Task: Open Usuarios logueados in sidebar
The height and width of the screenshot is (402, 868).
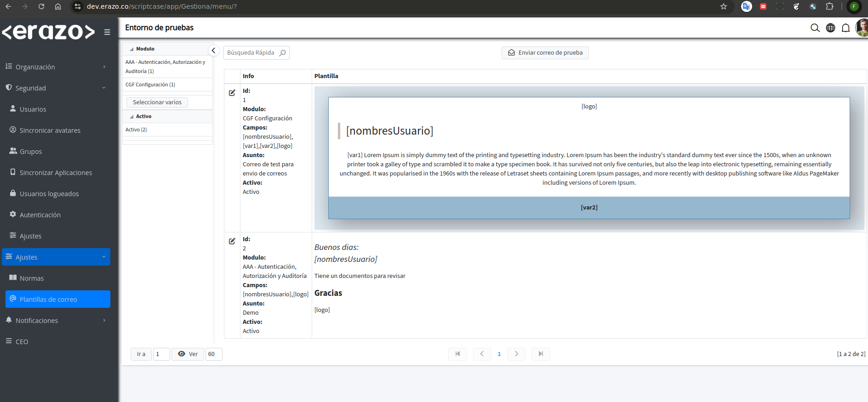Action: (x=49, y=194)
